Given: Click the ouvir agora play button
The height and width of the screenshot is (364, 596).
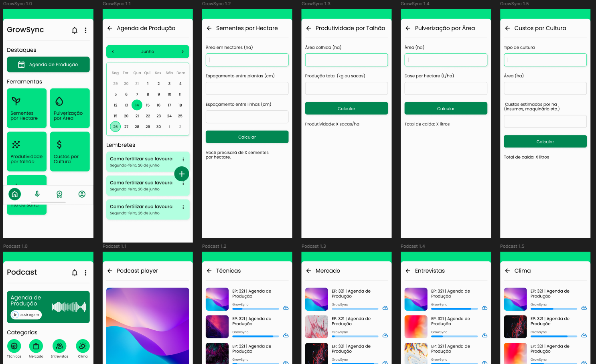Looking at the screenshot, I should click(x=26, y=315).
